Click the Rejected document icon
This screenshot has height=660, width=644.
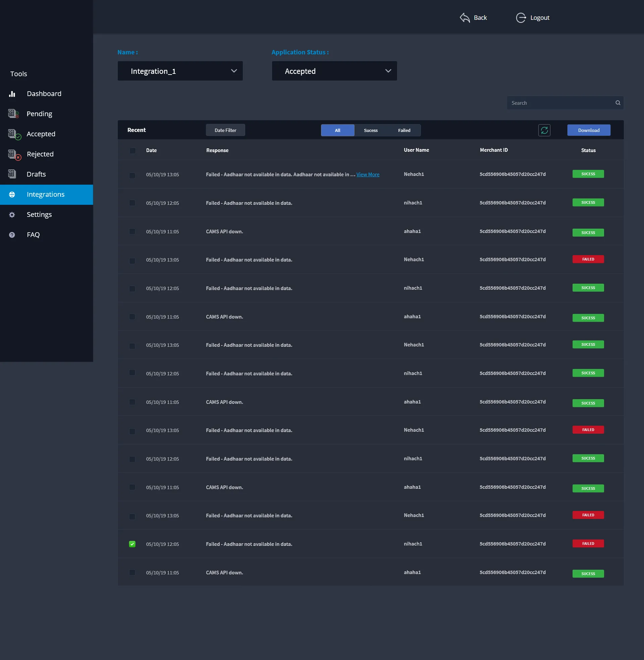[14, 154]
